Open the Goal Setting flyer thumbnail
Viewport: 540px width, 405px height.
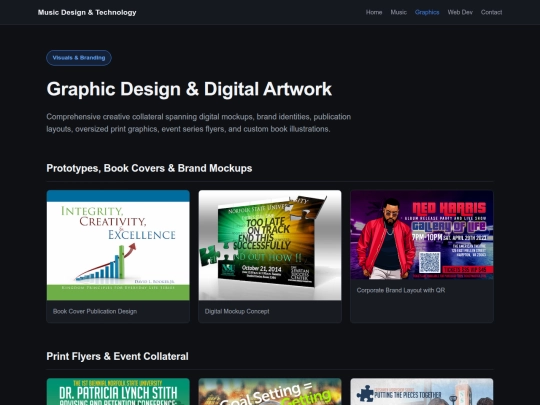click(270, 392)
